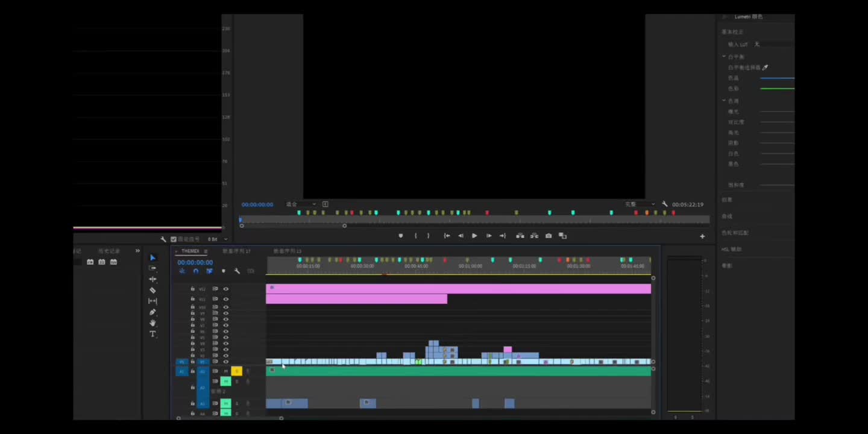Viewport: 868px width, 434px height.
Task: Toggle the lock on track V11
Action: click(193, 299)
